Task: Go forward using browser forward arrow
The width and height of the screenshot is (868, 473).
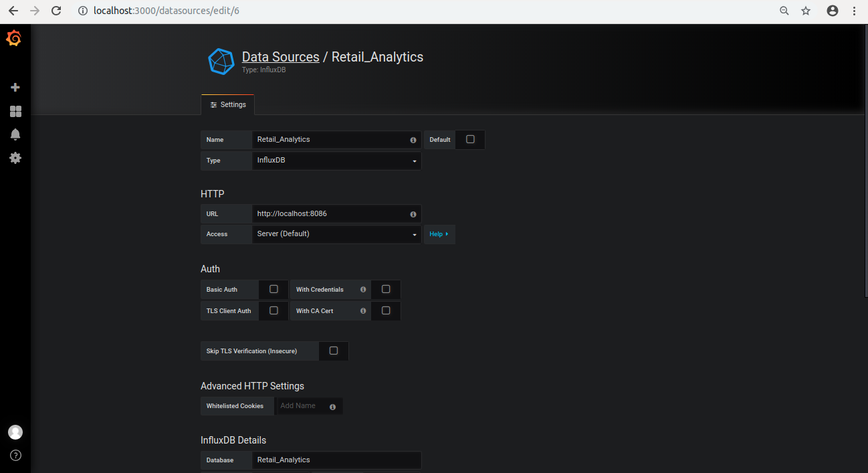Action: (35, 11)
